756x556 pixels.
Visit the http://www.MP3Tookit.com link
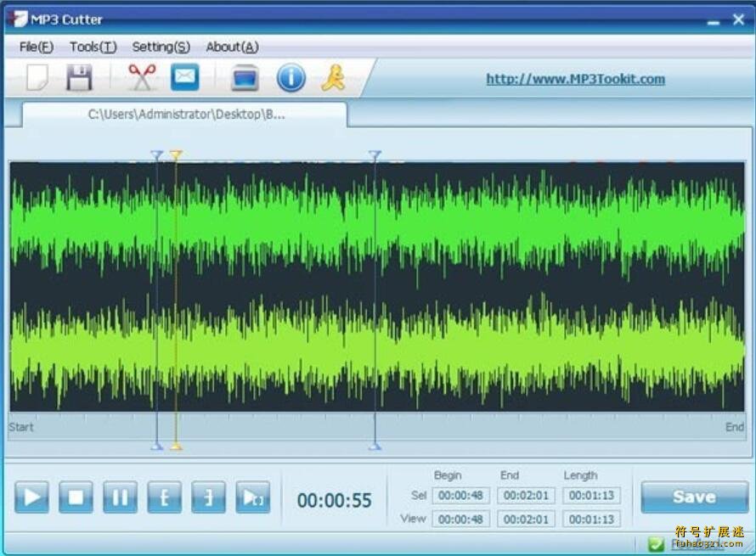tap(575, 79)
